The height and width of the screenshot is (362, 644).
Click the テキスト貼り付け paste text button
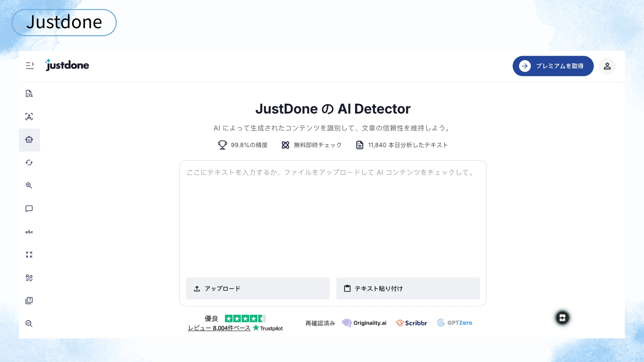(x=408, y=289)
